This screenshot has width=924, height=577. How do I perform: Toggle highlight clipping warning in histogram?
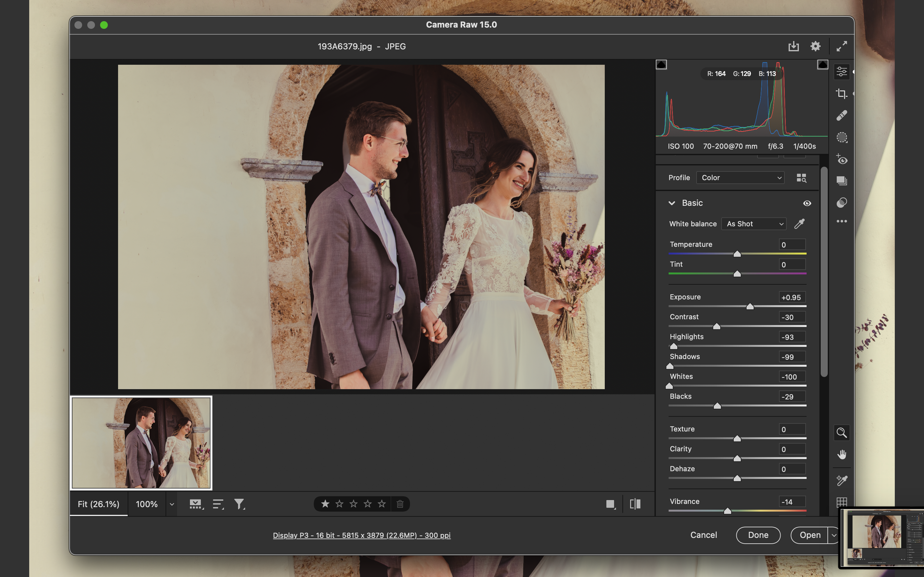822,64
